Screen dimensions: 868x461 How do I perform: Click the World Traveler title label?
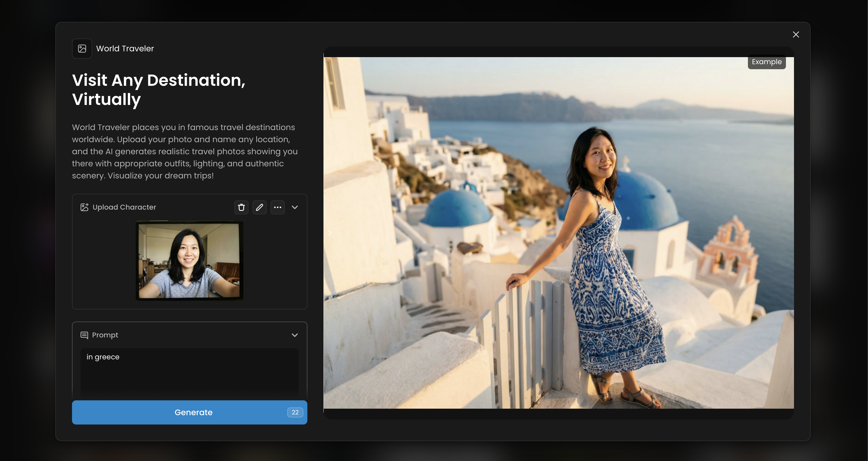pos(125,49)
